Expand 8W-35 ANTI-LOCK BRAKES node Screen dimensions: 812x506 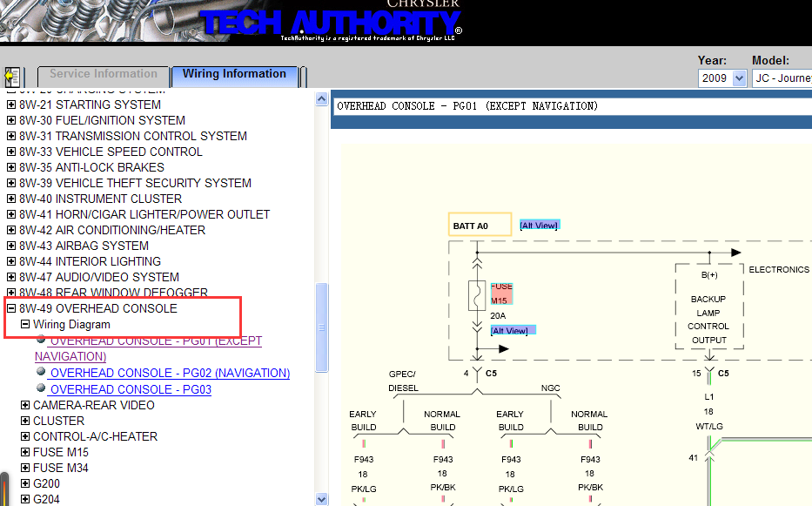click(x=10, y=167)
